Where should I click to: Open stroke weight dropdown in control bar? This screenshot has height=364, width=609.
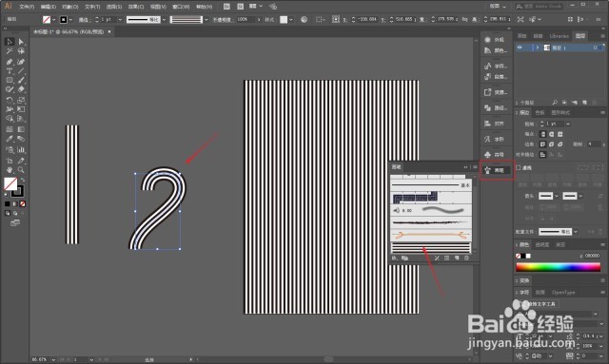(120, 20)
